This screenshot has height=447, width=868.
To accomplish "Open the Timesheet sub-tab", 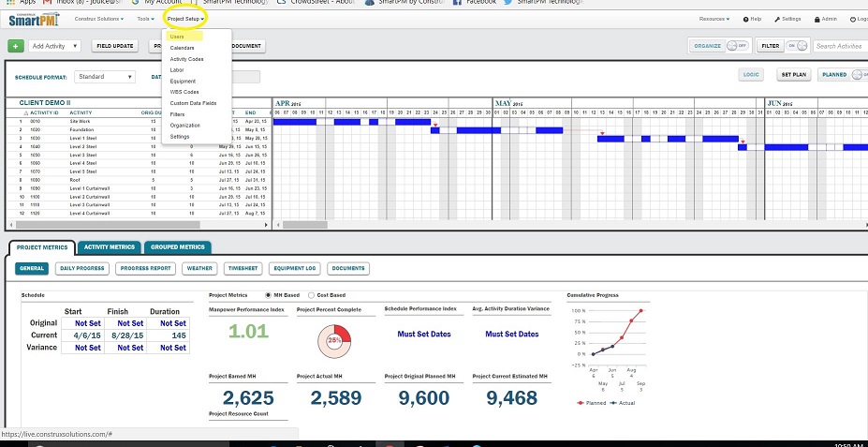I will point(243,269).
